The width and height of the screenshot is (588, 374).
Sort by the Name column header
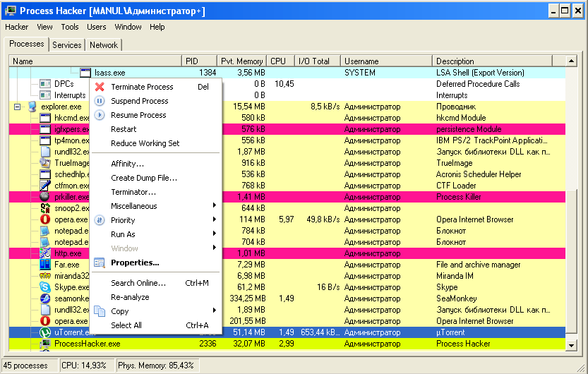[x=95, y=61]
